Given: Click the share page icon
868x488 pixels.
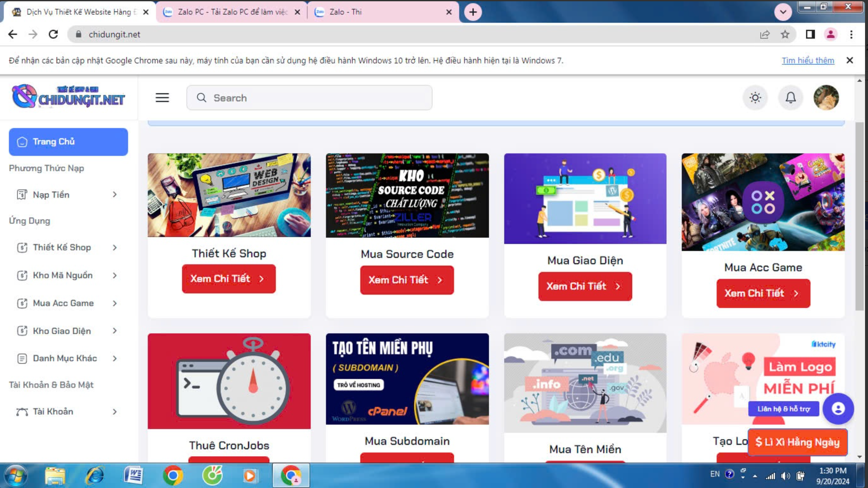Looking at the screenshot, I should [x=764, y=34].
